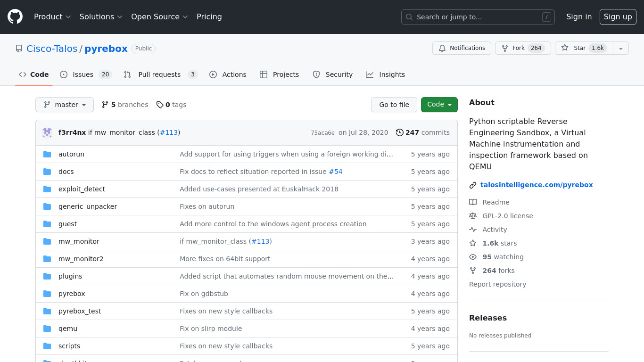Click the Readme book icon
The width and height of the screenshot is (644, 362).
(x=473, y=202)
